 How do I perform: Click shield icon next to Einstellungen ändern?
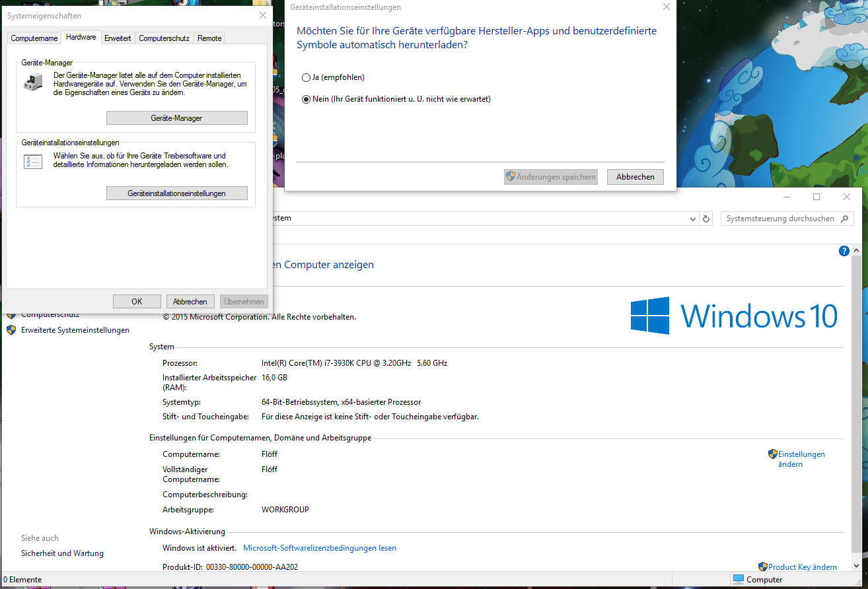(772, 454)
